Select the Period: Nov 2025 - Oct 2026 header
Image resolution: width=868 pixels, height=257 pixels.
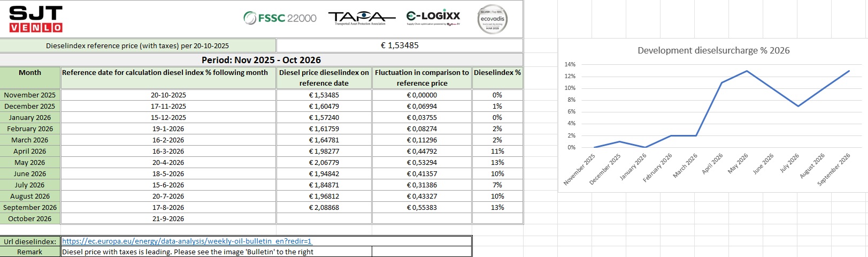262,60
